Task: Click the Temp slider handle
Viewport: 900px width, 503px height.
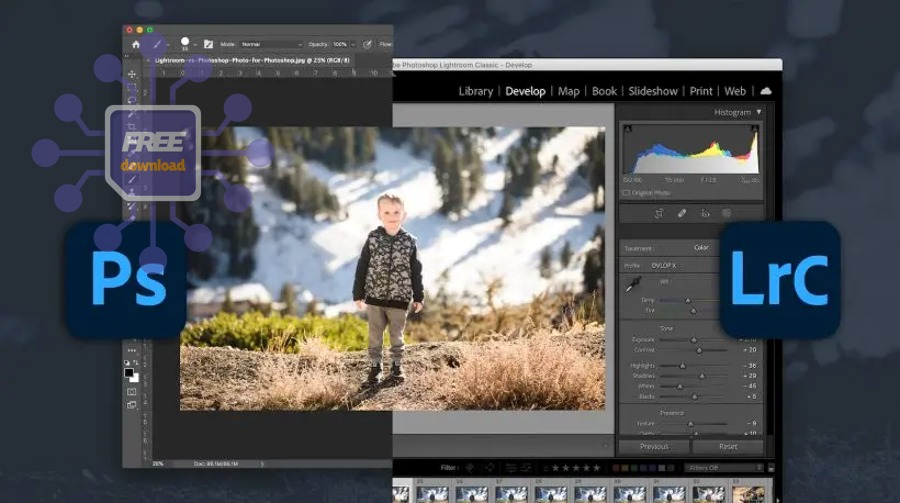Action: [688, 300]
